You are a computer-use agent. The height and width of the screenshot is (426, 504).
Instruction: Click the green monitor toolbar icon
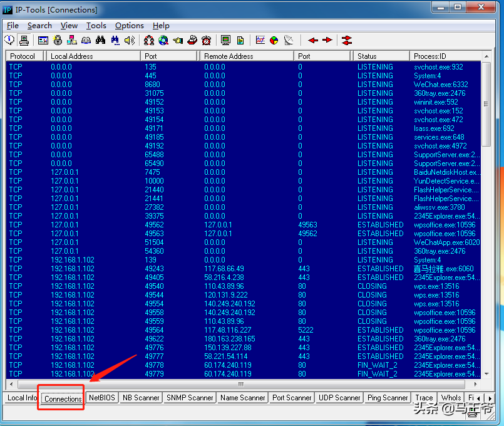pyautogui.click(x=225, y=40)
